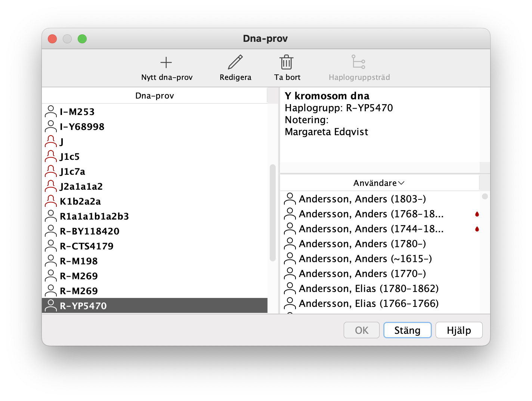Expand the Användare column dropdown

point(401,183)
